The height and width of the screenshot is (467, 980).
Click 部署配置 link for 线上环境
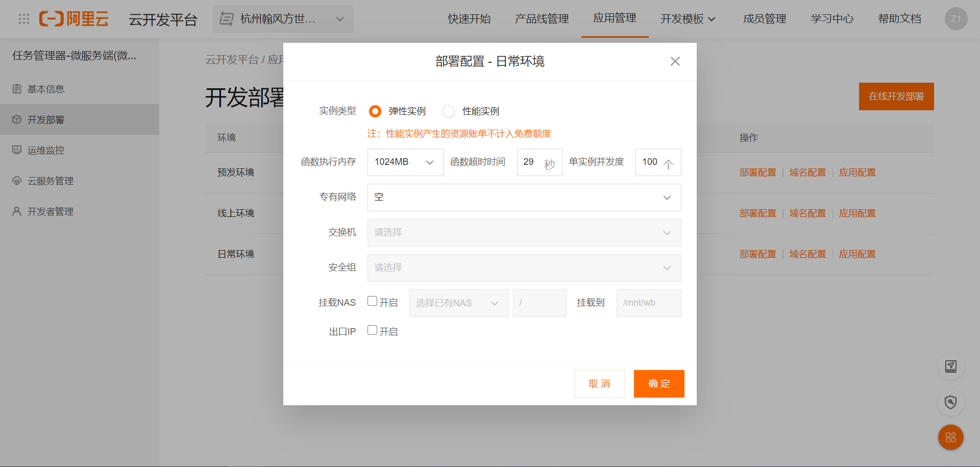point(757,213)
